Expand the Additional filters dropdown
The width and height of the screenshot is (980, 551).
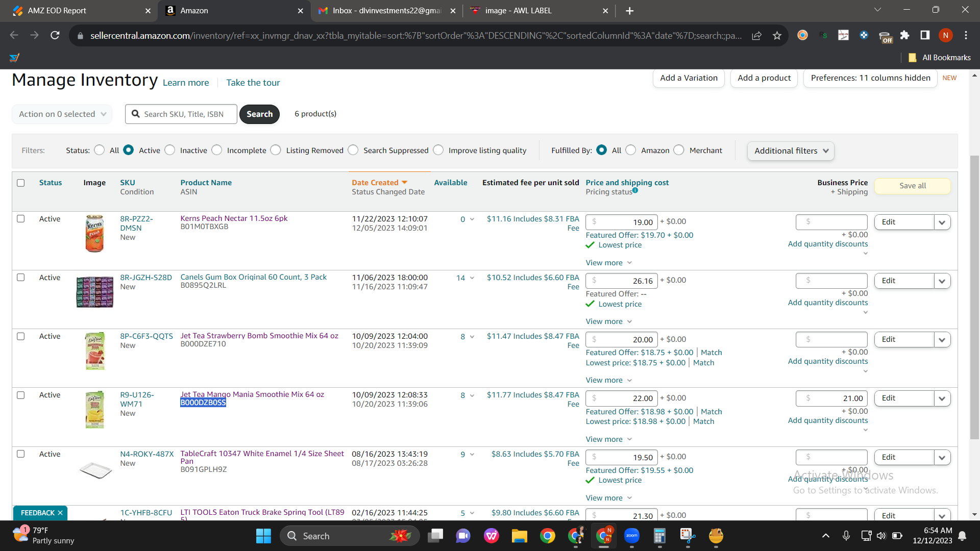click(x=791, y=151)
